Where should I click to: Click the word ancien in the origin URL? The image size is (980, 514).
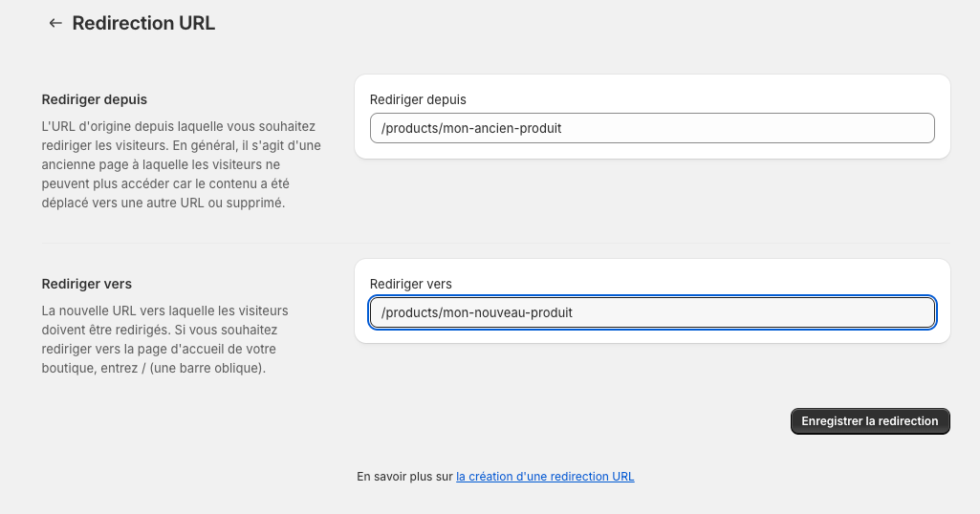(494, 128)
